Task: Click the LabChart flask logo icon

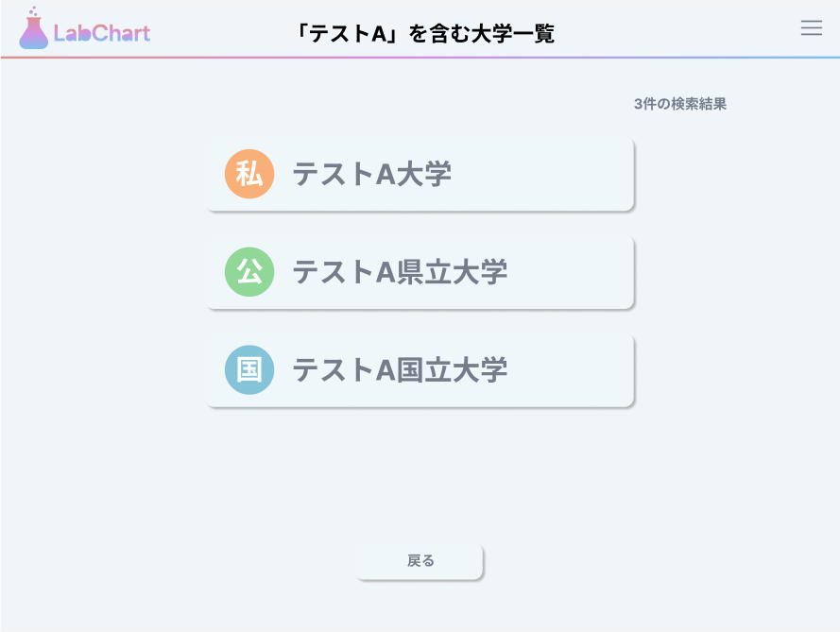Action: (31, 30)
